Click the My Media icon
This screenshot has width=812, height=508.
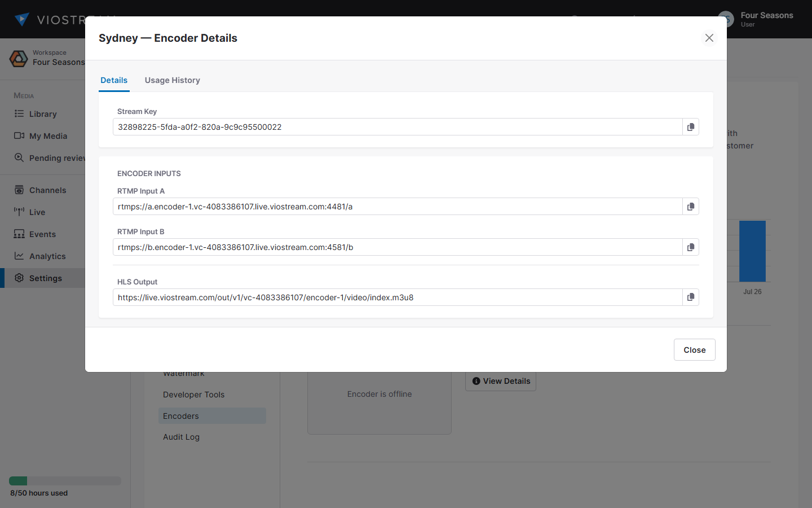coord(19,135)
